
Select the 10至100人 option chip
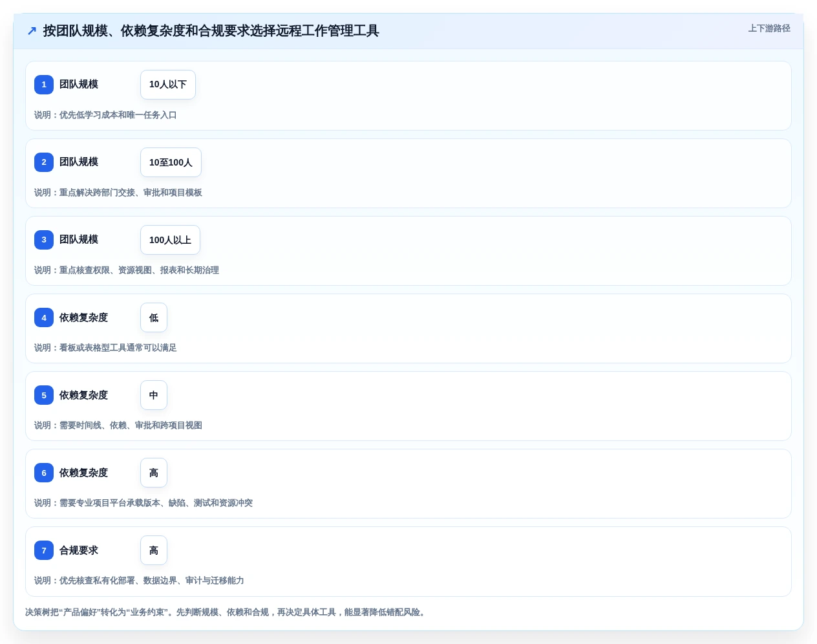(171, 162)
